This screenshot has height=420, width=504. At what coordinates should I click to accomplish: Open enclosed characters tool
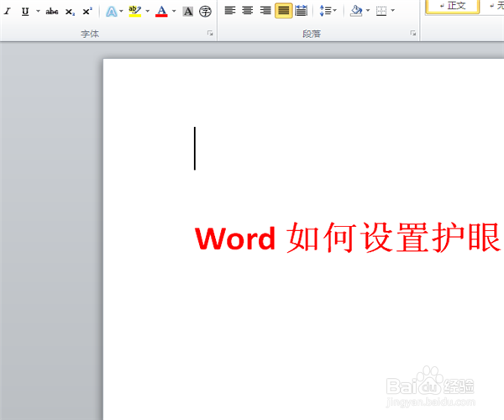(x=205, y=12)
